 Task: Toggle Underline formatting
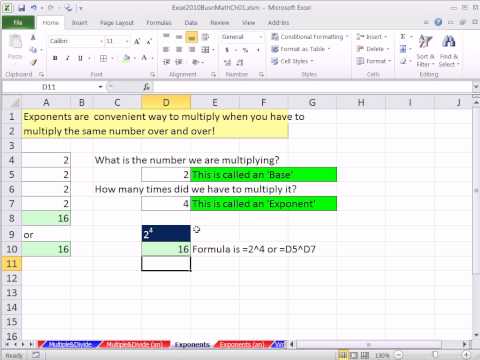coord(80,58)
